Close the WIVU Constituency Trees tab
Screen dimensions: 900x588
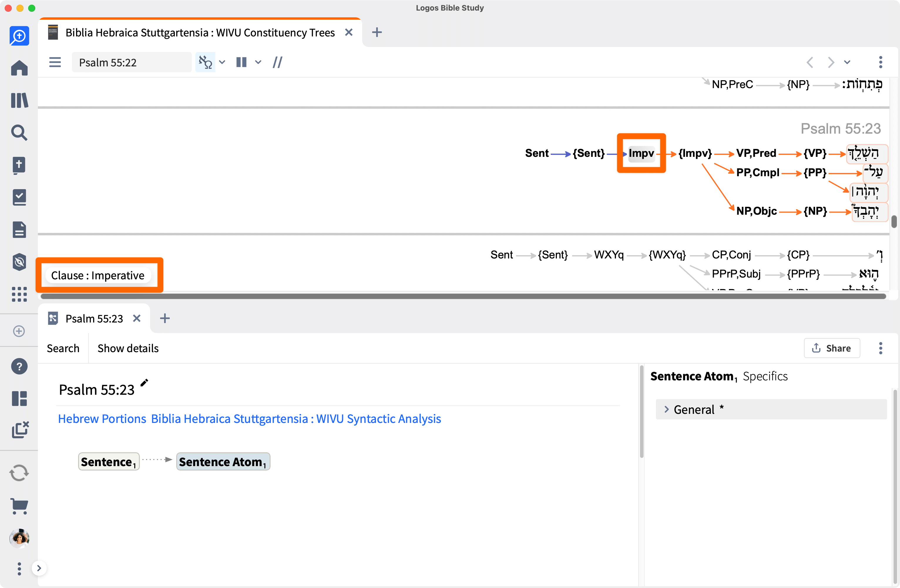349,33
